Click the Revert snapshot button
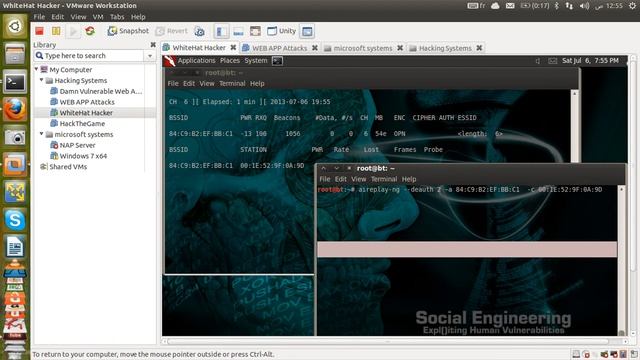The width and height of the screenshot is (640, 360). [x=171, y=31]
